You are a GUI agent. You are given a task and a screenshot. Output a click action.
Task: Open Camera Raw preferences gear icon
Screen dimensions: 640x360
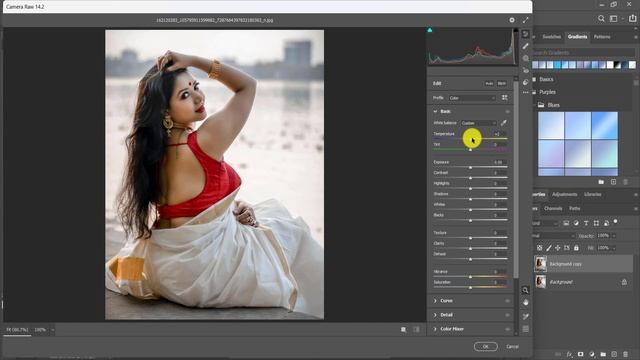(x=512, y=20)
